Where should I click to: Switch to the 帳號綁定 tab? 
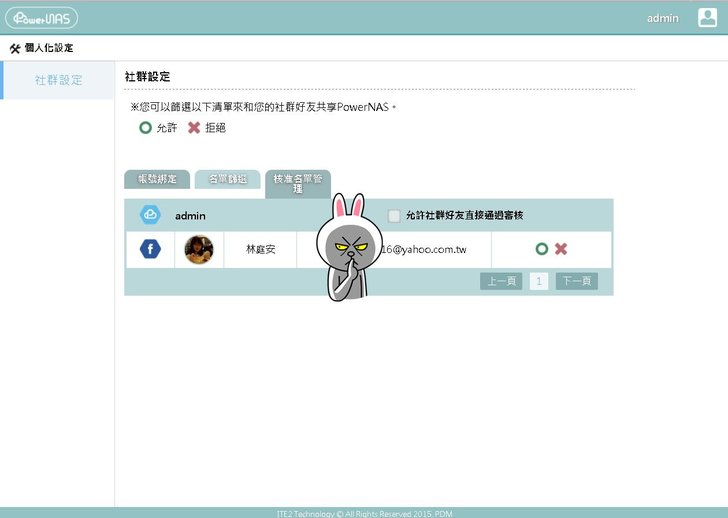click(157, 179)
